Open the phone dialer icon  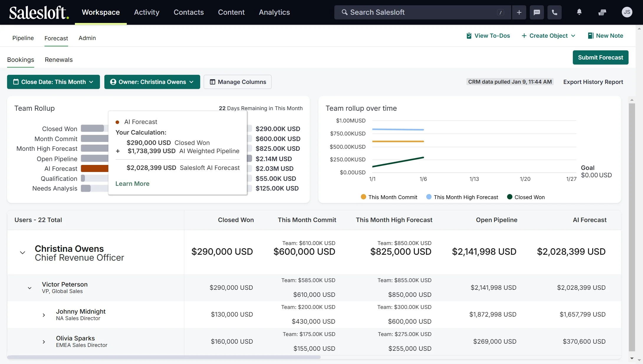pyautogui.click(x=554, y=12)
